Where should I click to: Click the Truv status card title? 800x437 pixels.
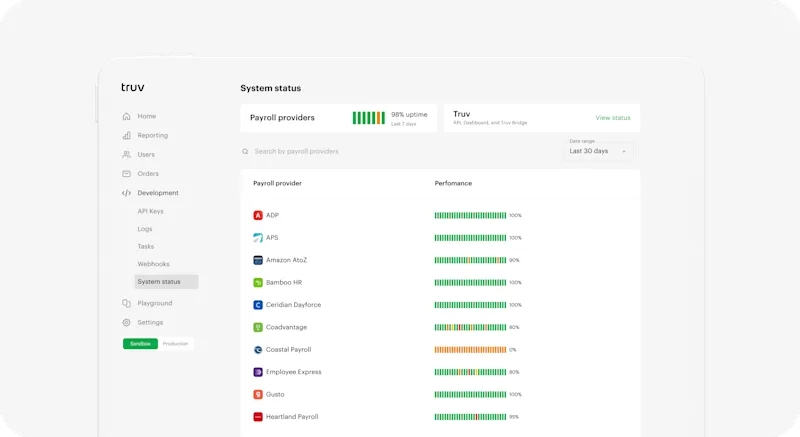point(462,114)
